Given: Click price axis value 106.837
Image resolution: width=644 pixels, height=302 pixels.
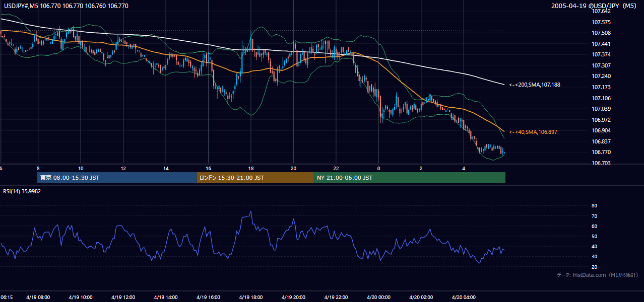Looking at the screenshot, I should pos(602,141).
